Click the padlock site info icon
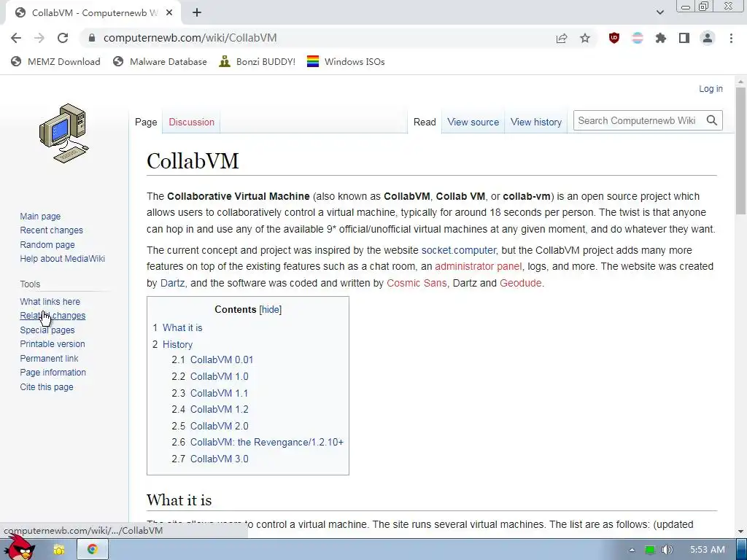The image size is (747, 560). (92, 38)
